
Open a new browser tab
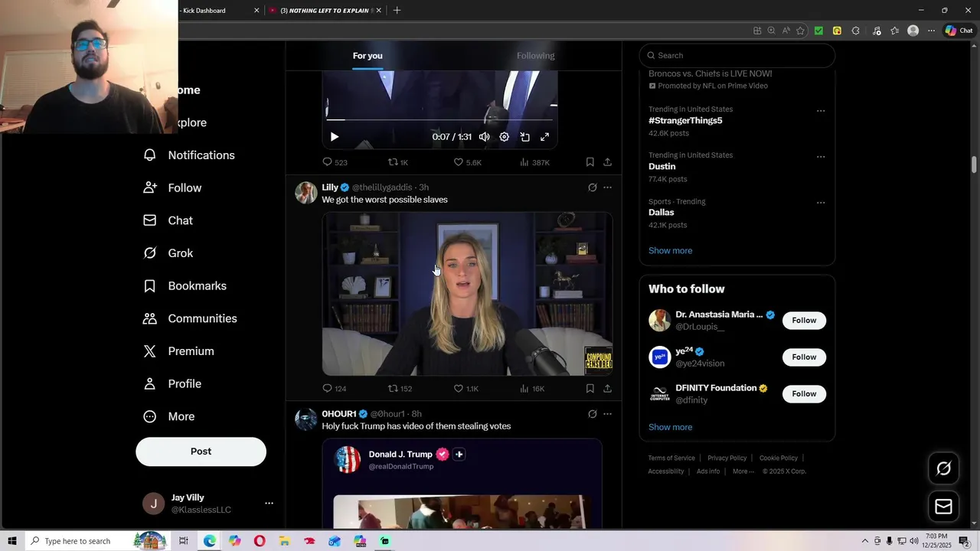(397, 11)
